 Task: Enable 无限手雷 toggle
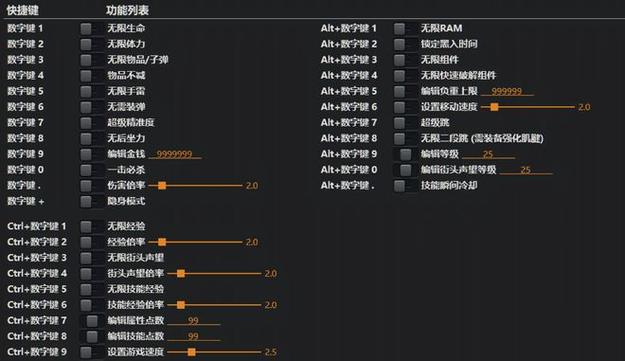point(91,91)
